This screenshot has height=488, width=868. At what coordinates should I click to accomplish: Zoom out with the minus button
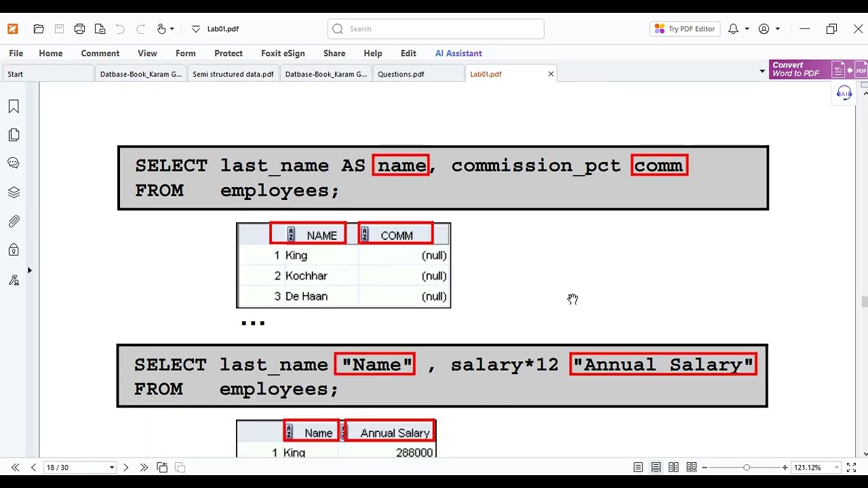point(705,468)
